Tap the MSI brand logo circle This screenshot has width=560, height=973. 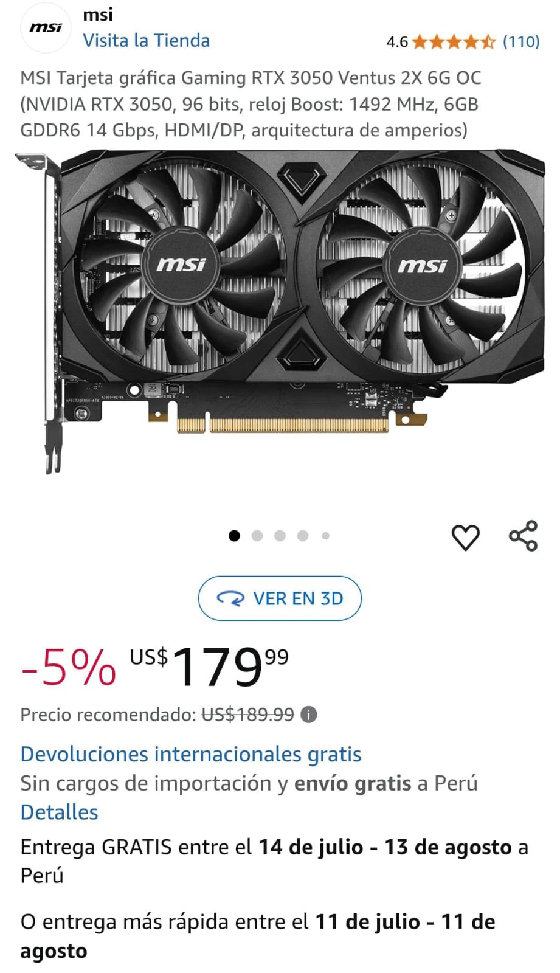[x=46, y=27]
